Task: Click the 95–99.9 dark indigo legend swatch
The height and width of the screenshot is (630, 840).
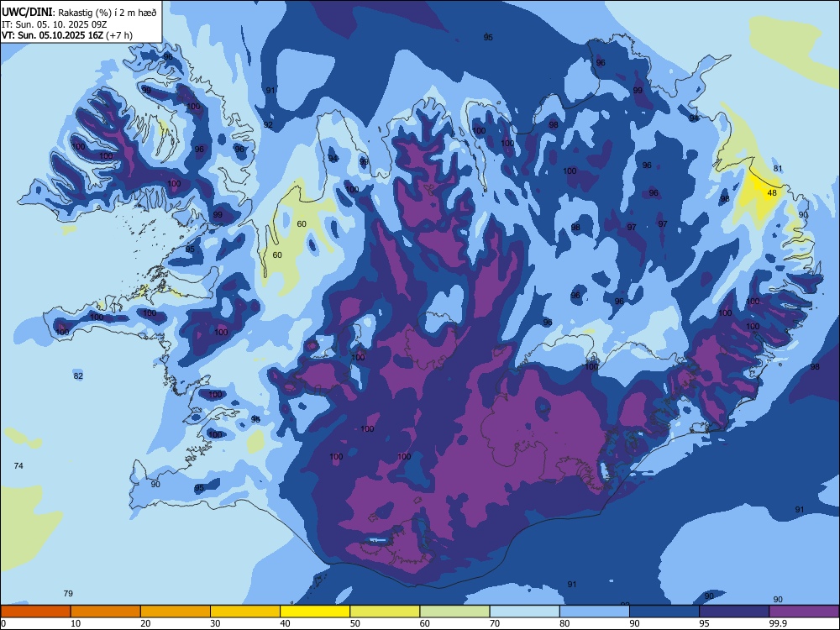Action: (734, 612)
